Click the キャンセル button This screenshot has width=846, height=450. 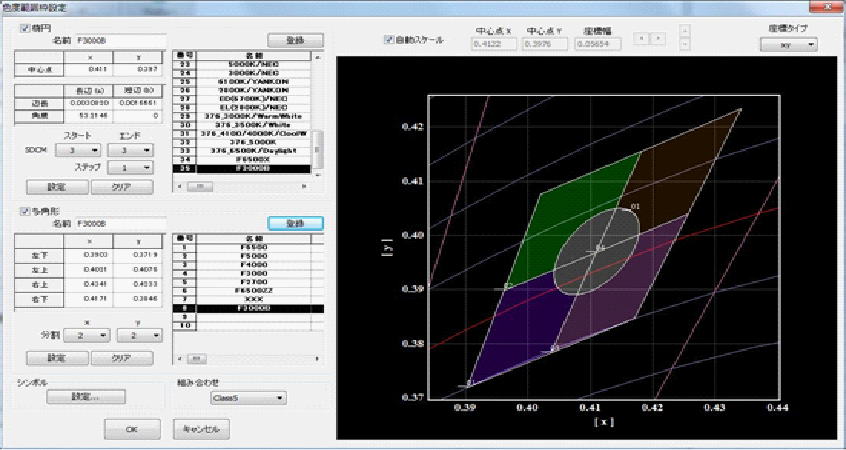coord(201,429)
